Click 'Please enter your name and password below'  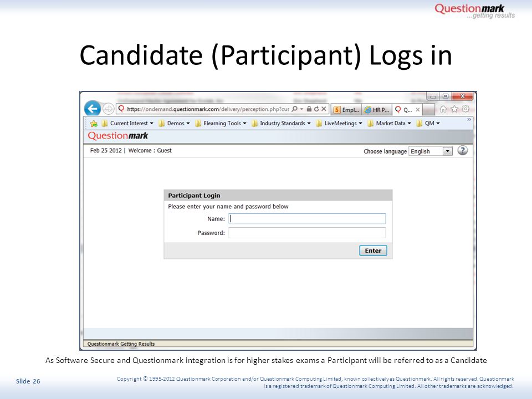tap(228, 206)
